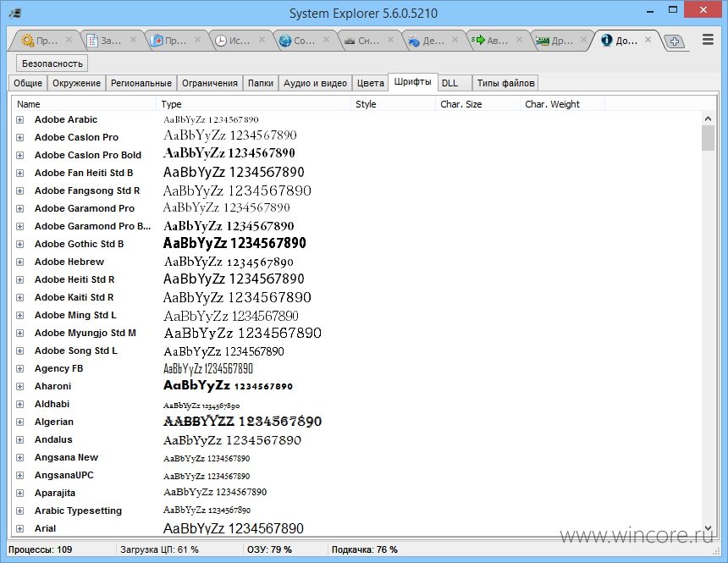
Task: Select the "Aharoni" font name
Action: 53,386
